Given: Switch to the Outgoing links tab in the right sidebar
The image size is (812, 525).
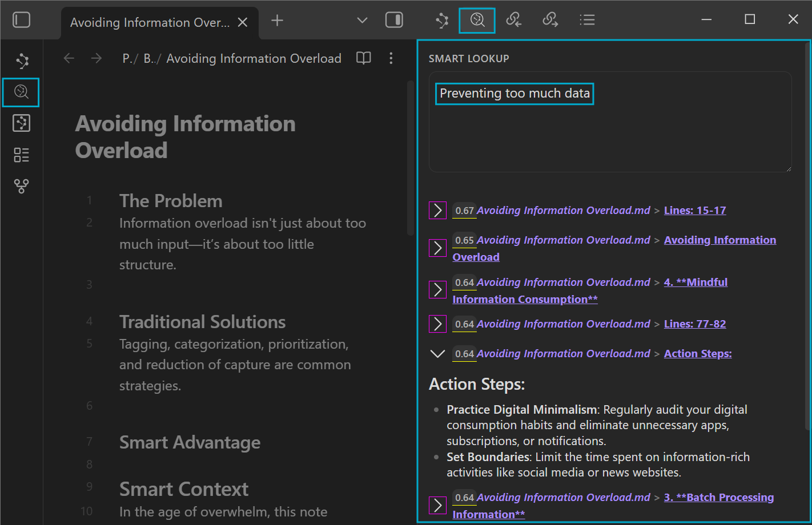Looking at the screenshot, I should 550,21.
